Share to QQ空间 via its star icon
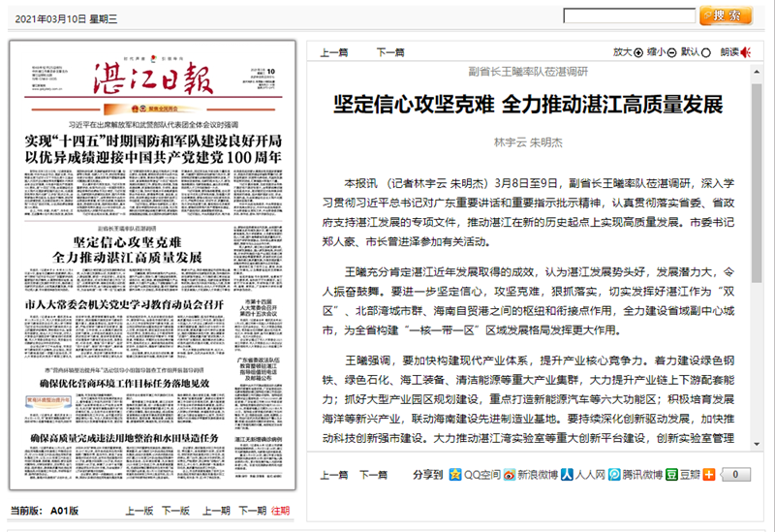 click(x=455, y=475)
